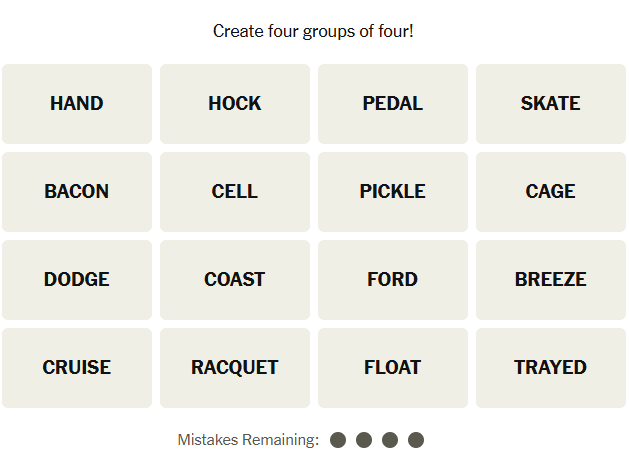
Task: Click the "Create four groups of four!" heading
Action: tap(313, 32)
